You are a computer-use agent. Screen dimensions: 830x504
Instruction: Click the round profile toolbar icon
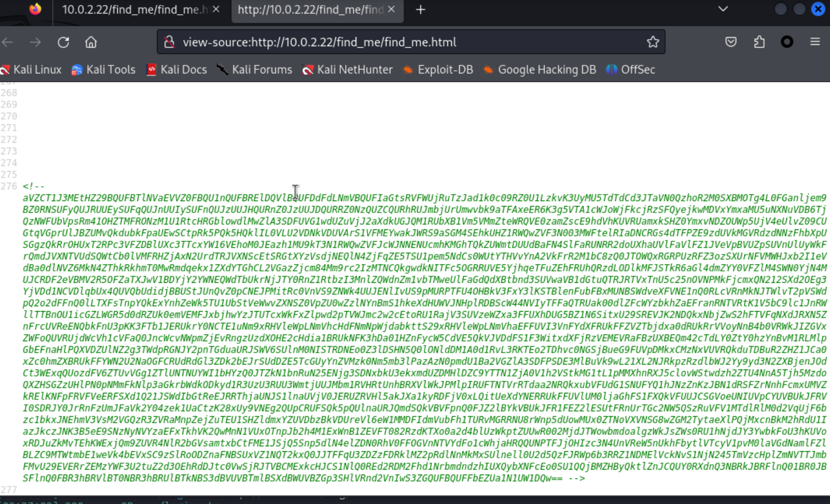(x=787, y=42)
